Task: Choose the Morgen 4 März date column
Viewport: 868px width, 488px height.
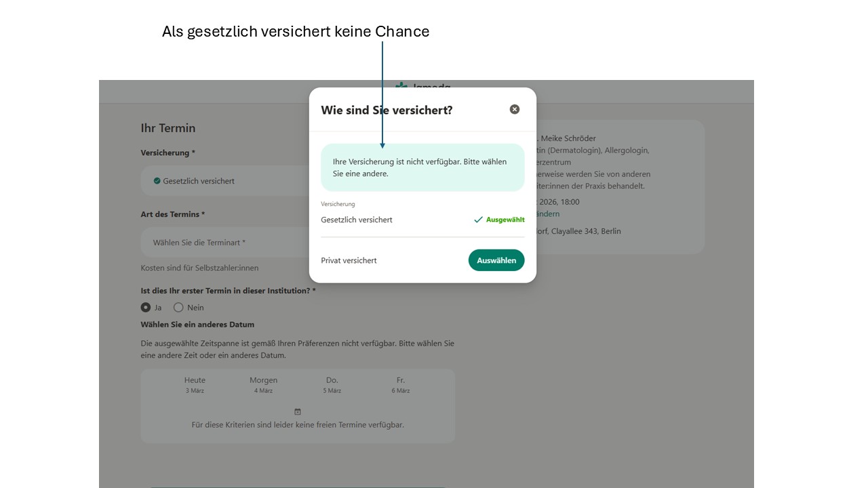Action: (263, 384)
